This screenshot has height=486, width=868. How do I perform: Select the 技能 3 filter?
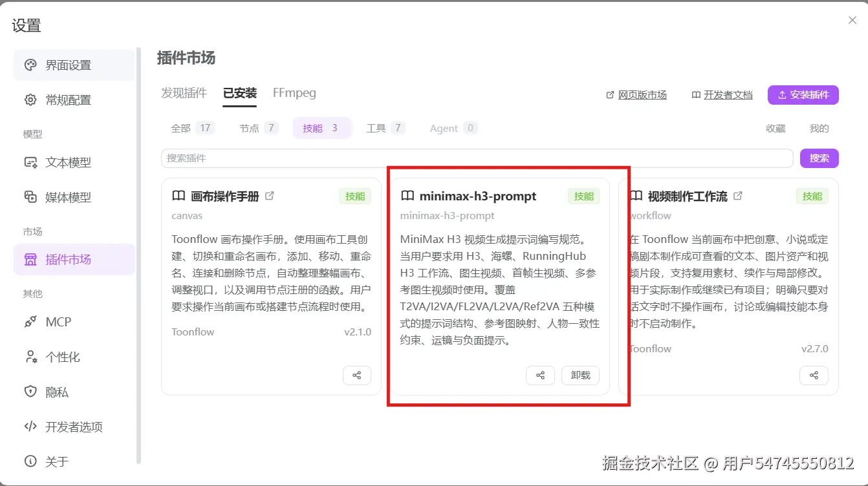click(x=321, y=128)
